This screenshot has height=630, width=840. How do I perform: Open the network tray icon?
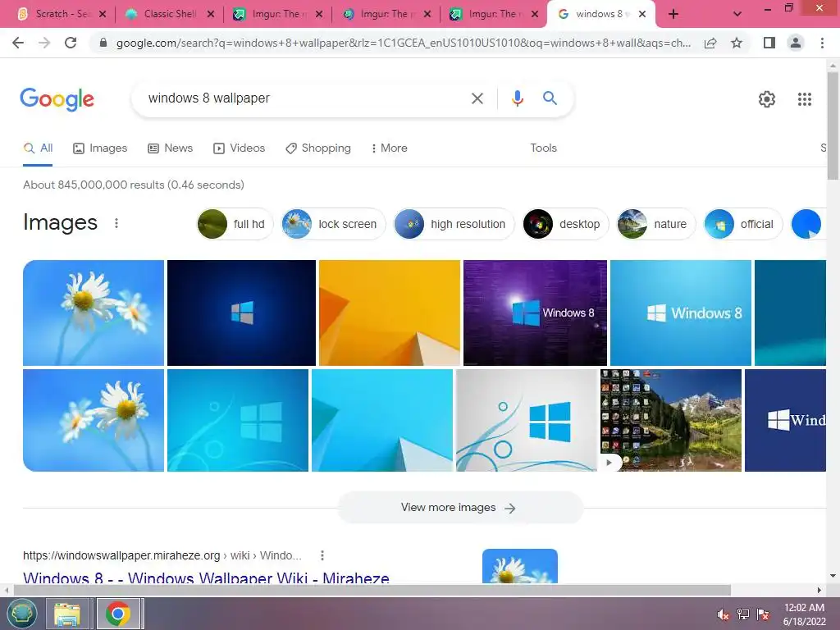(x=743, y=614)
